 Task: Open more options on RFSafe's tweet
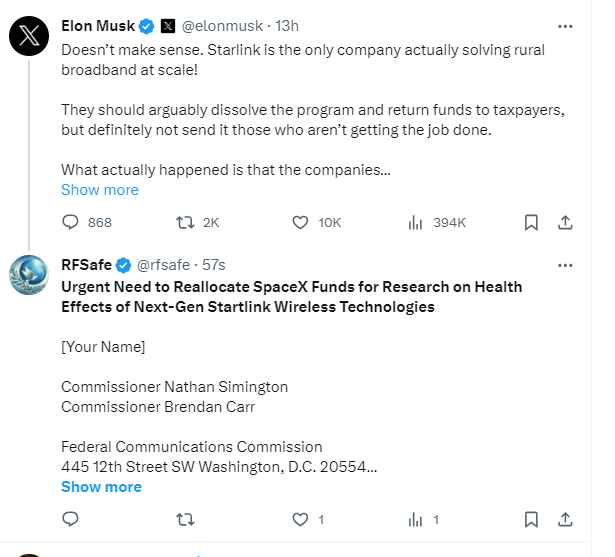tap(565, 265)
